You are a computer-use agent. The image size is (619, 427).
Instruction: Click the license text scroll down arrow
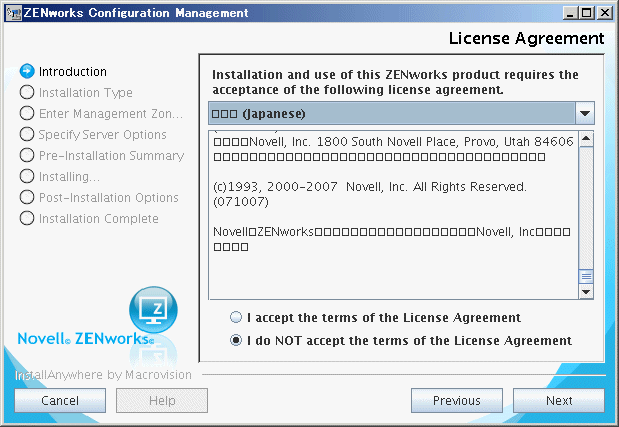pos(586,292)
